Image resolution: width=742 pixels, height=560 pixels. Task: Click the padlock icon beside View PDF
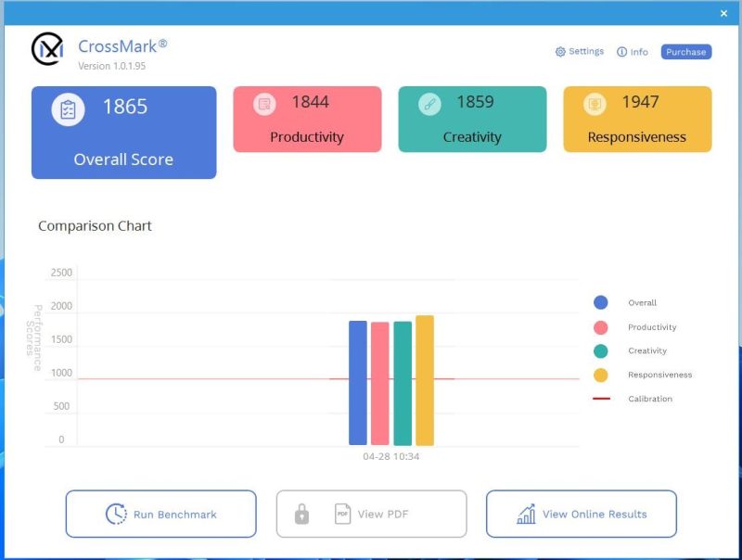coord(301,515)
